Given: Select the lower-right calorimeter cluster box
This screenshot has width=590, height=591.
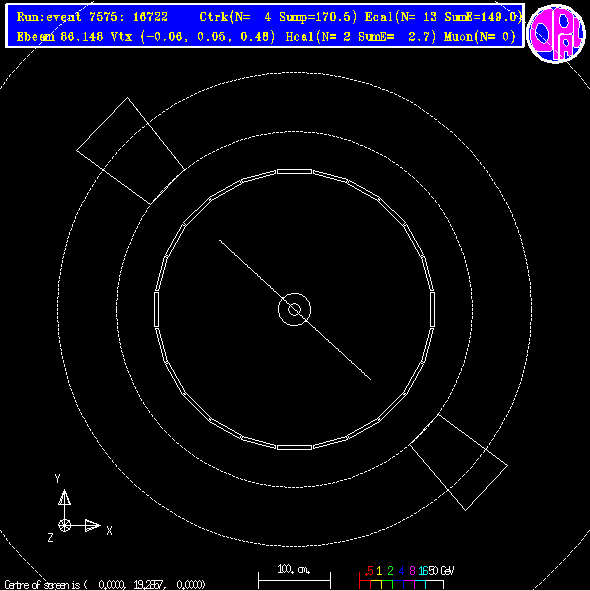Looking at the screenshot, I should tap(458, 462).
